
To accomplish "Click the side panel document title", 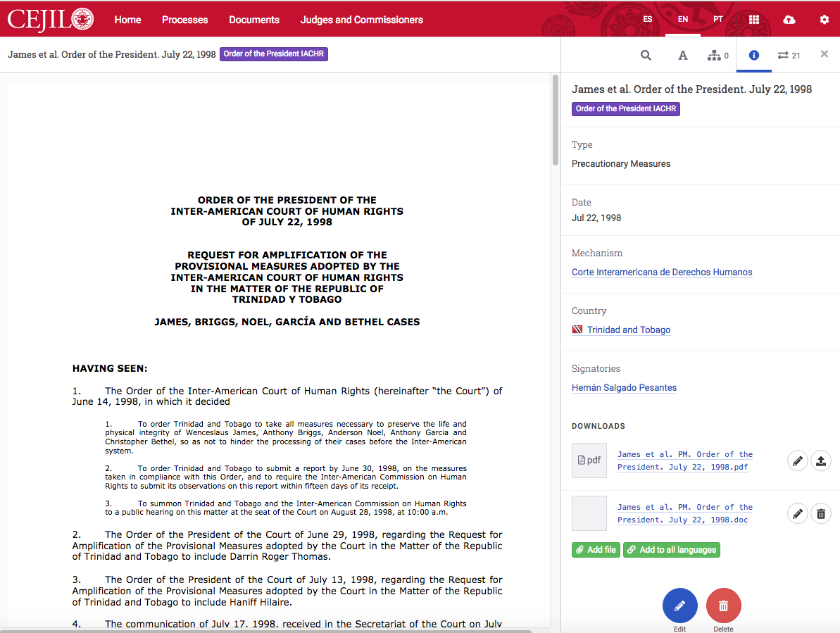I will [691, 89].
